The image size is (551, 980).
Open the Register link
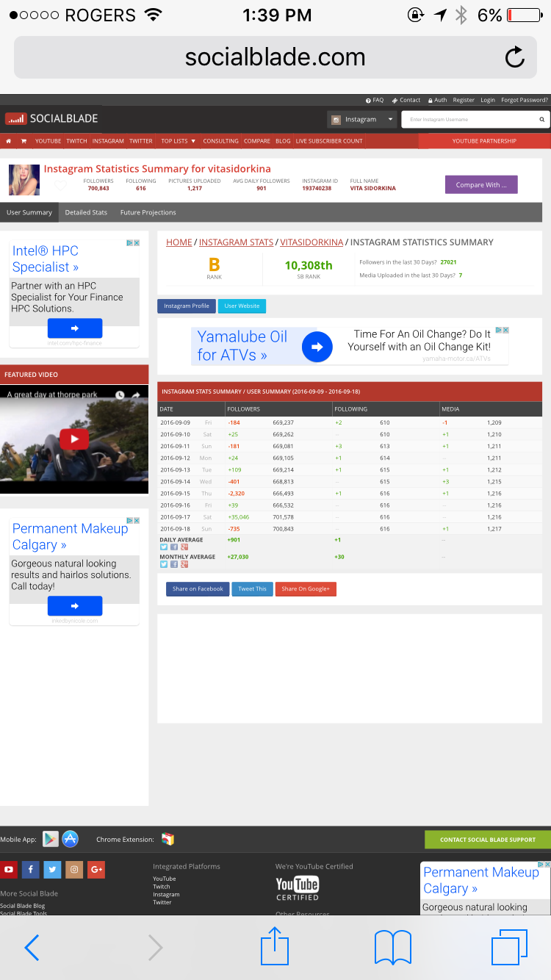pos(464,100)
